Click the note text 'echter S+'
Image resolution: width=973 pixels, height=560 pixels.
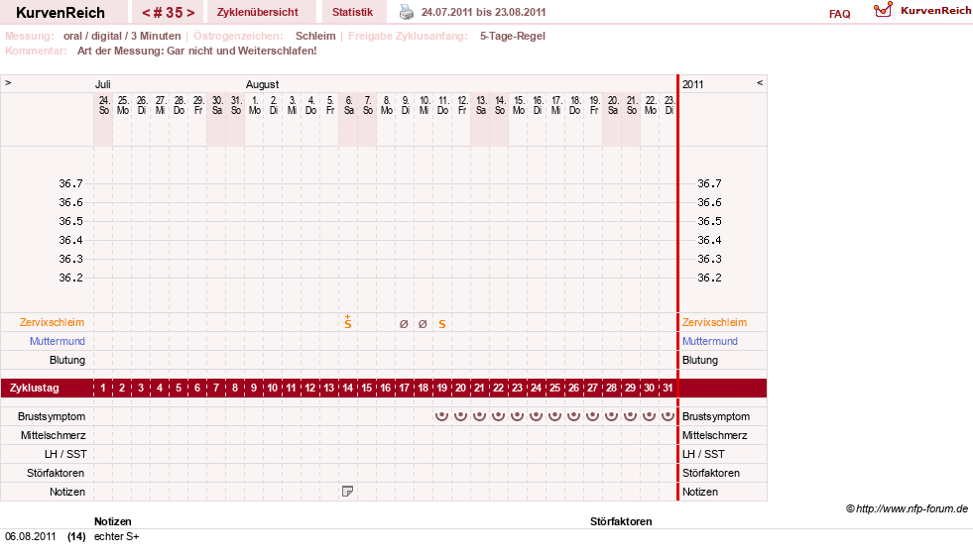pyautogui.click(x=117, y=536)
